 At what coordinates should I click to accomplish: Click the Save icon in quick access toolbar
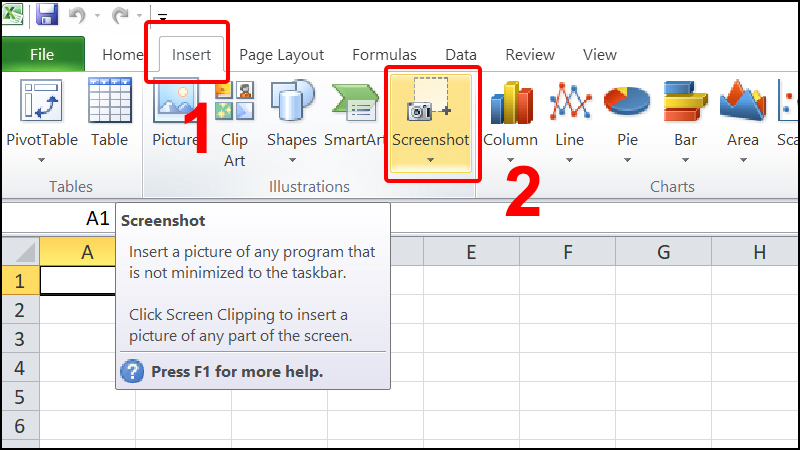[x=47, y=15]
